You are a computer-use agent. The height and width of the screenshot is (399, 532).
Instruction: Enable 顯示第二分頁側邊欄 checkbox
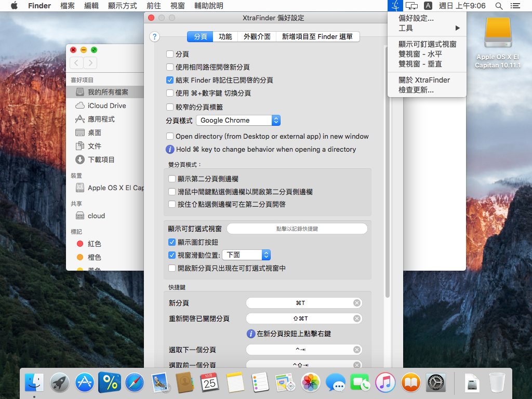172,179
